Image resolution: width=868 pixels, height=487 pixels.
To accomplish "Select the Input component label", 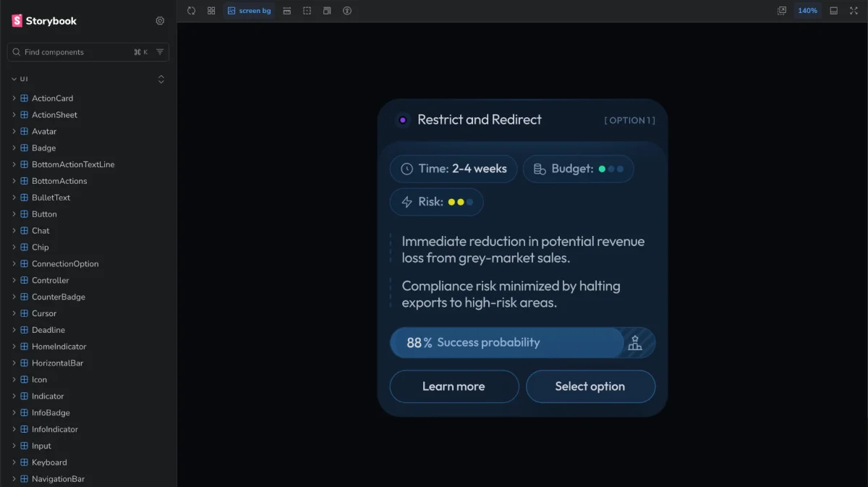I will (41, 446).
